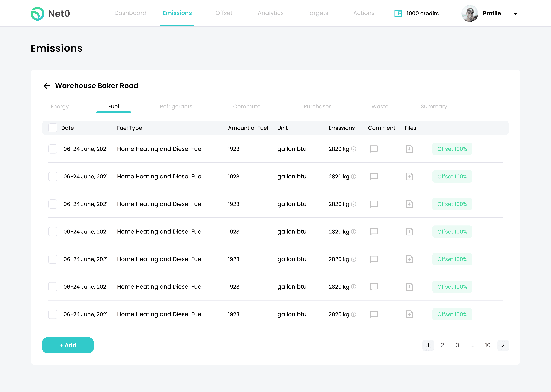The height and width of the screenshot is (392, 551).
Task: Open emissions info icon in sixth row
Action: pyautogui.click(x=353, y=287)
